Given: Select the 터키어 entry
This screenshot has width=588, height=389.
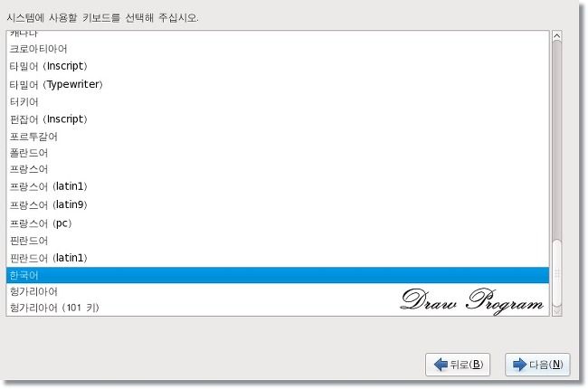Looking at the screenshot, I should (278, 101).
